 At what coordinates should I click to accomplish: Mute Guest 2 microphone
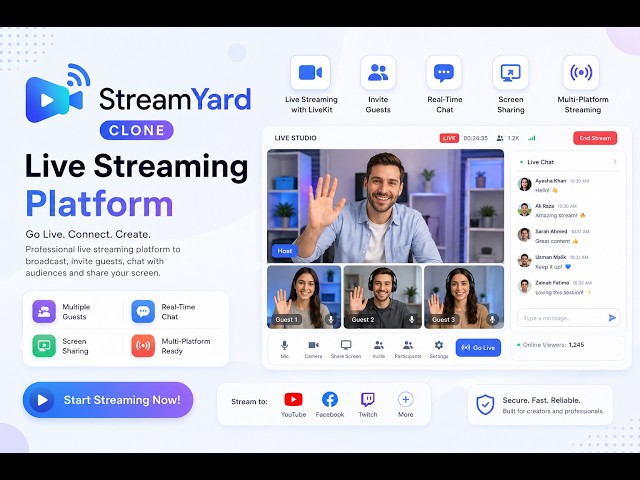pyautogui.click(x=411, y=319)
